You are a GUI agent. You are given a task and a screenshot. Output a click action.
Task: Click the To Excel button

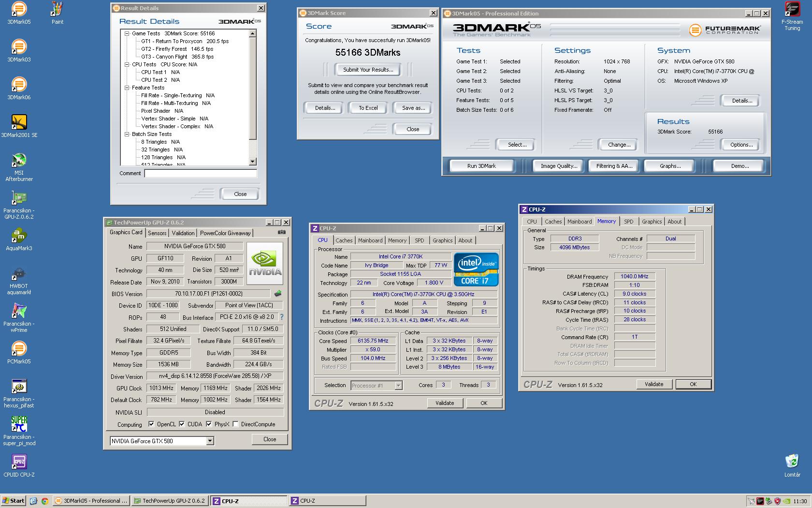[368, 108]
